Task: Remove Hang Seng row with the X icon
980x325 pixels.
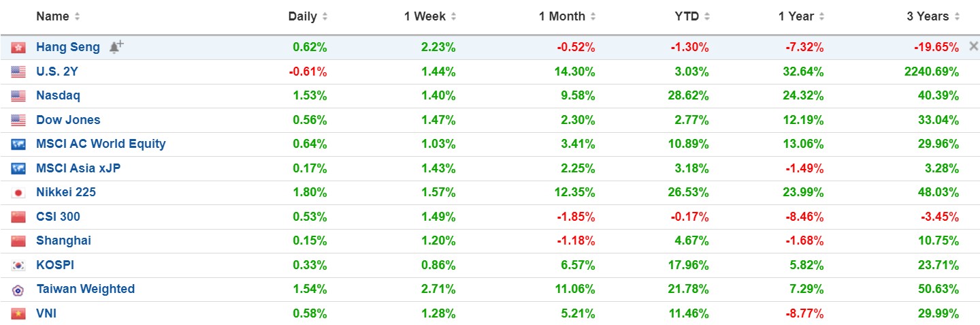Action: tap(973, 47)
